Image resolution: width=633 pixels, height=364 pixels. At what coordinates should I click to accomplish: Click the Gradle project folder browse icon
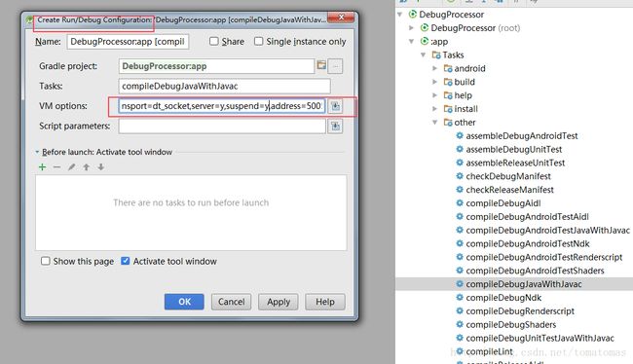[x=321, y=65]
